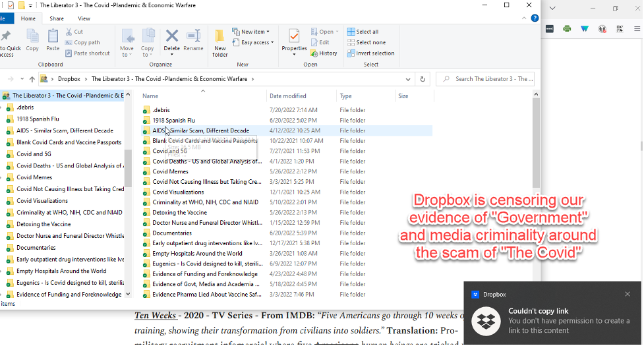The image size is (644, 346).
Task: Open the Move to command
Action: point(127,43)
